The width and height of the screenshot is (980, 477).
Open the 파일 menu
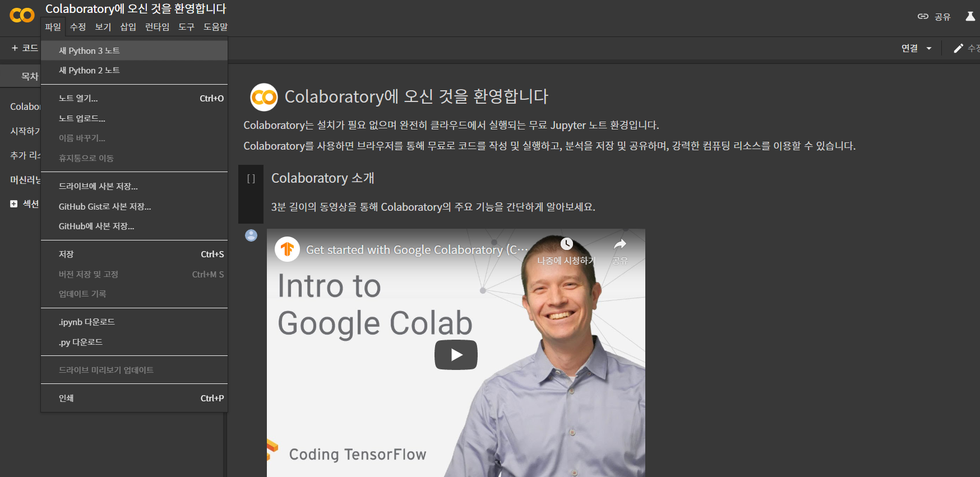tap(53, 27)
